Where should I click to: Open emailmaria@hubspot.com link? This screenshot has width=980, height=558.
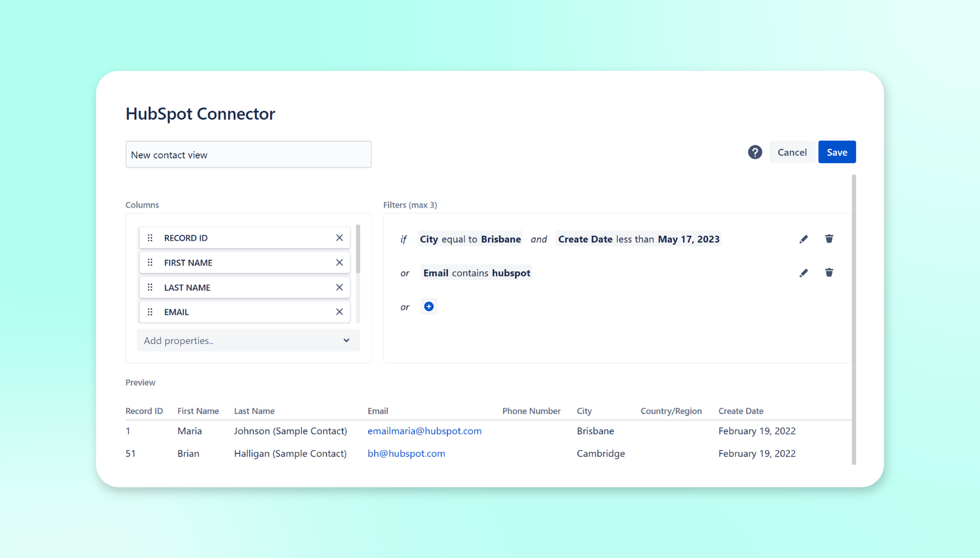424,431
